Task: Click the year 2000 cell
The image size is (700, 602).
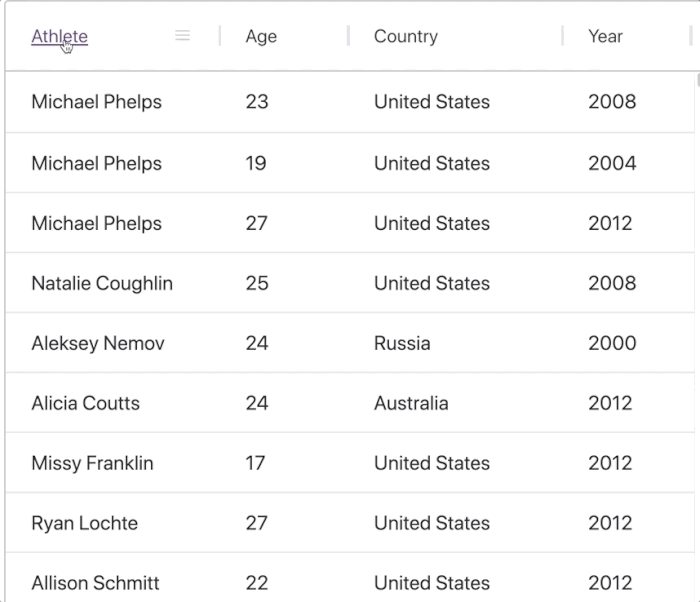Action: 612,344
